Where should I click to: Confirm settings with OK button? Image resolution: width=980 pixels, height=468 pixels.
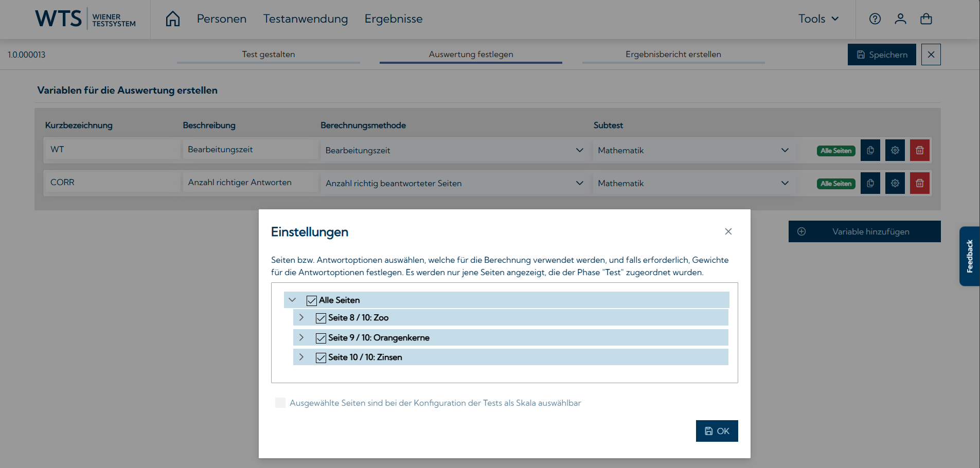717,431
